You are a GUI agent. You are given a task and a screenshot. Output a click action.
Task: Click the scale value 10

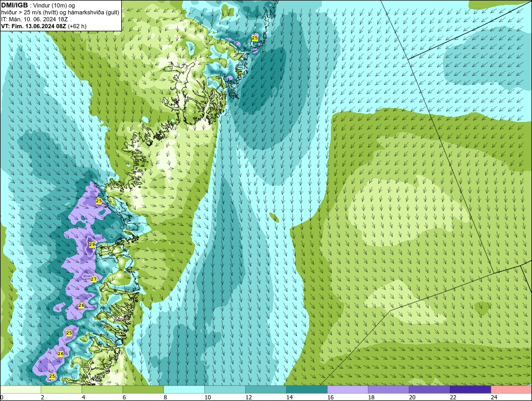[x=207, y=397]
